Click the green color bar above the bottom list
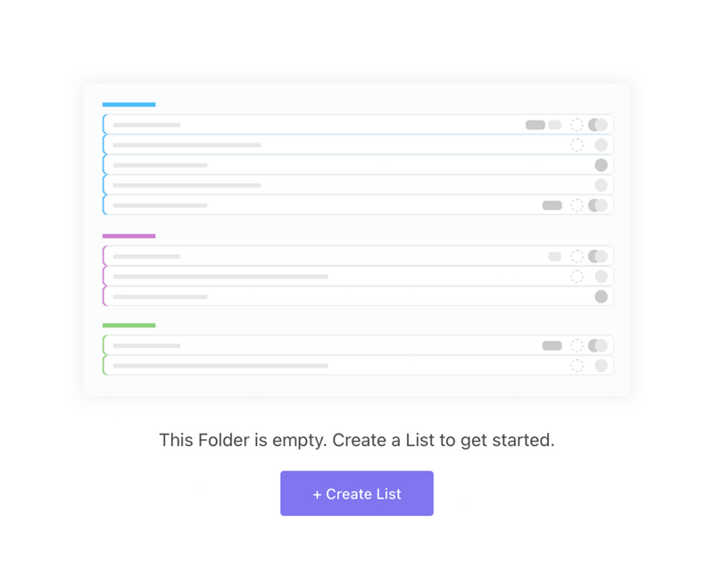The image size is (714, 588). [x=129, y=325]
